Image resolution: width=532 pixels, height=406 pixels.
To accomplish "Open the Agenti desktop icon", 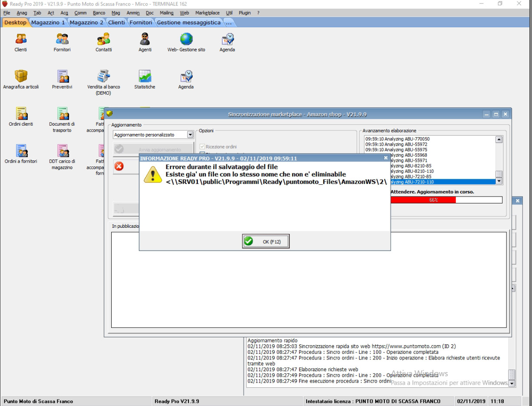I will (145, 39).
